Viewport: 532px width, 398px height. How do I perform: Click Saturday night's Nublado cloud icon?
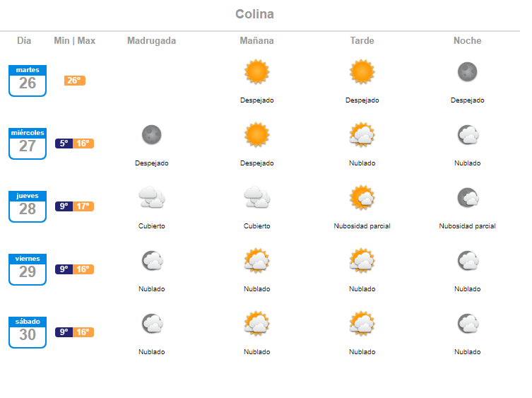468,323
